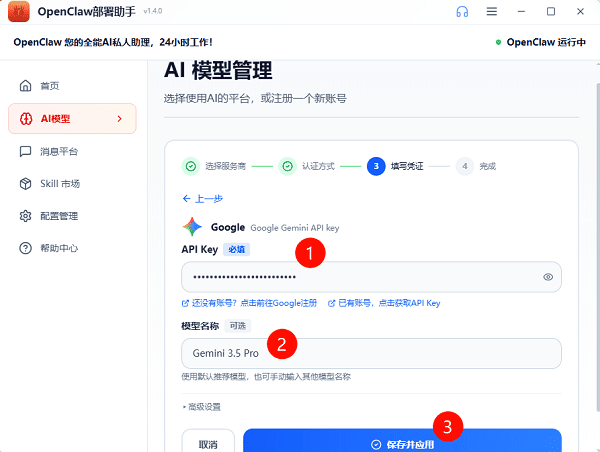Screen dimensions: 600x452
Task: Click the brain icon beside AI模型
Action: click(26, 119)
